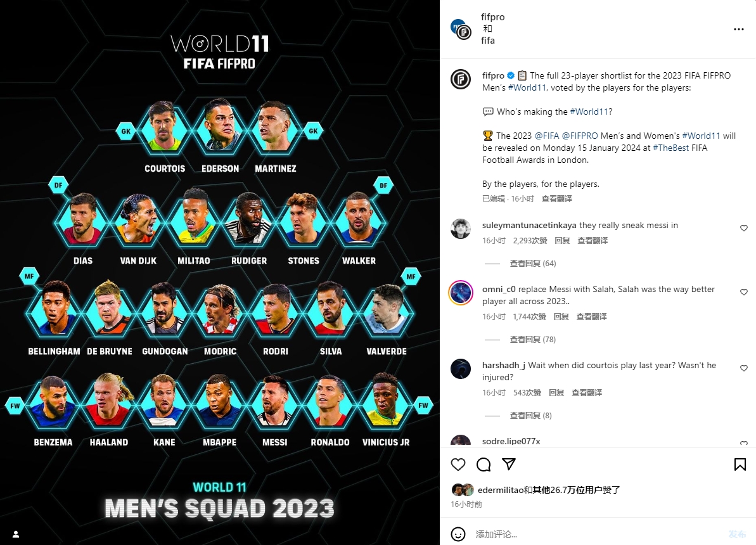The height and width of the screenshot is (545, 756).
Task: Open fifpro profile avatar in caption
Action: tap(461, 79)
